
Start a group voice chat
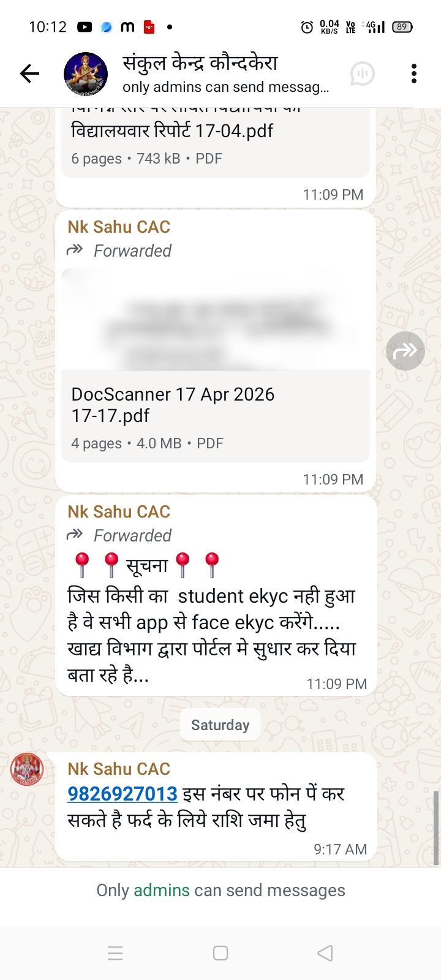[362, 73]
